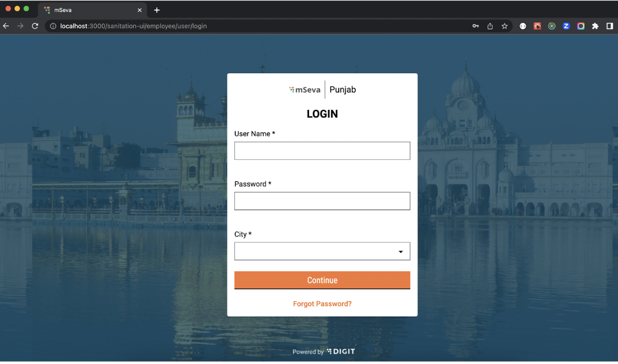Click the share page icon
The height and width of the screenshot is (364, 618).
coord(490,26)
